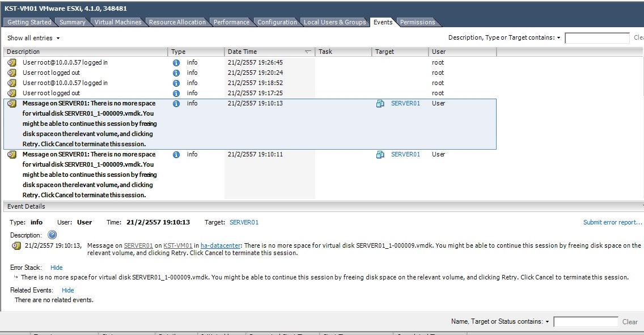This screenshot has height=335, width=644.
Task: Click the VM icon beside SERVER01 at 19:10:11
Action: [x=380, y=154]
